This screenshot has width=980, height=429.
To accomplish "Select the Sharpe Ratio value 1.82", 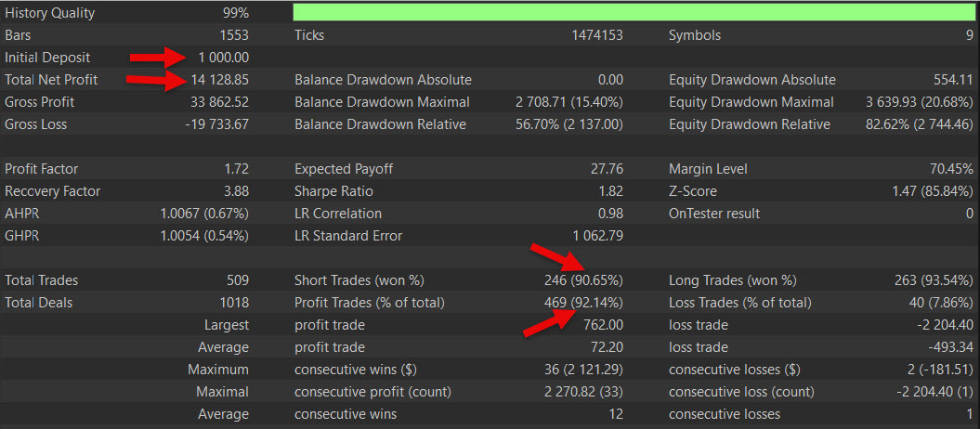I will click(610, 191).
